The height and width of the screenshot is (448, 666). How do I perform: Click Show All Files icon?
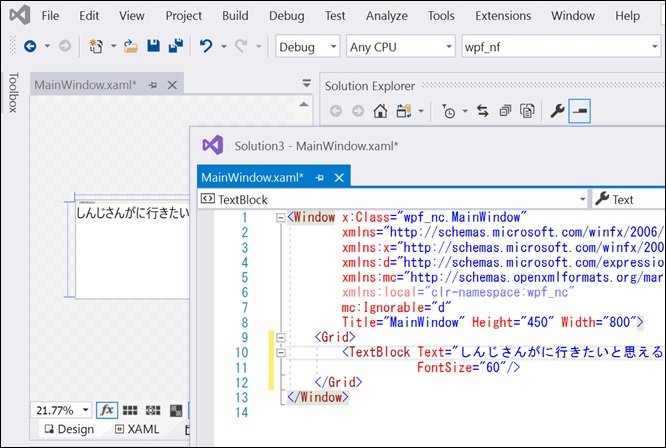pos(527,111)
